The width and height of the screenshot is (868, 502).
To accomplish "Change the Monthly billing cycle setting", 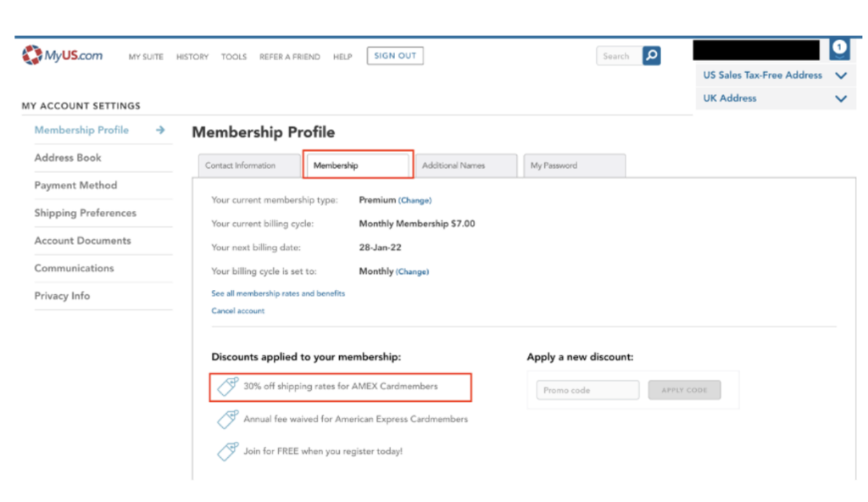I will coord(412,272).
